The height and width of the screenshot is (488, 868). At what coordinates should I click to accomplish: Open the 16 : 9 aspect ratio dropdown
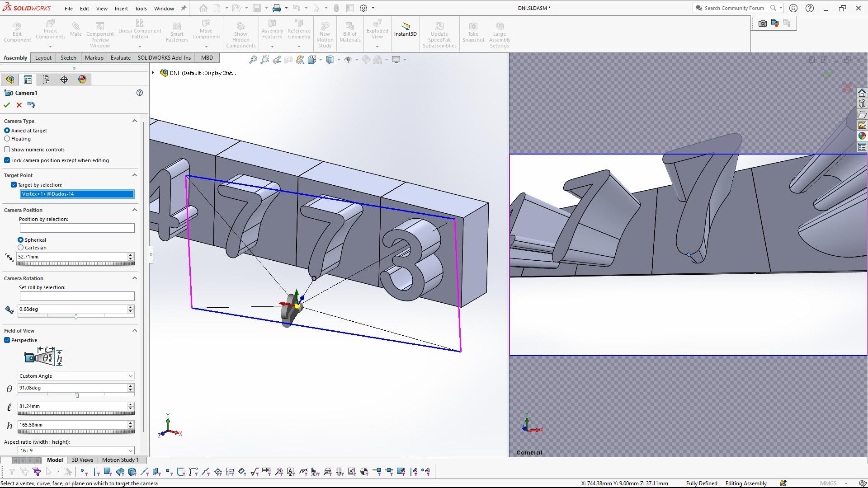(x=76, y=450)
